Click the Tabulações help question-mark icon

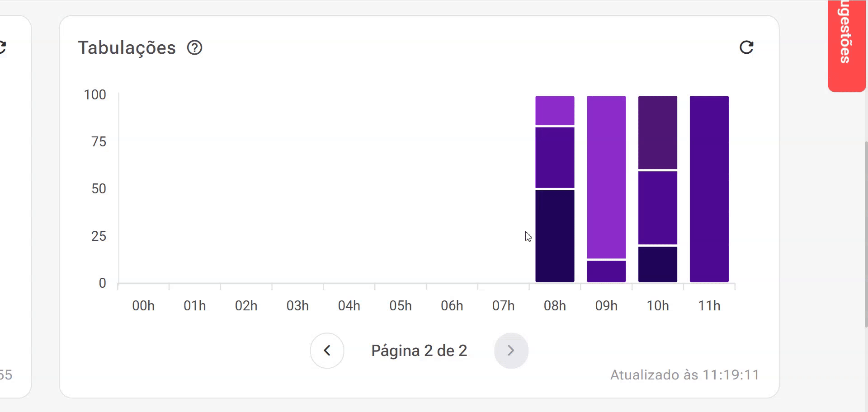pyautogui.click(x=195, y=47)
